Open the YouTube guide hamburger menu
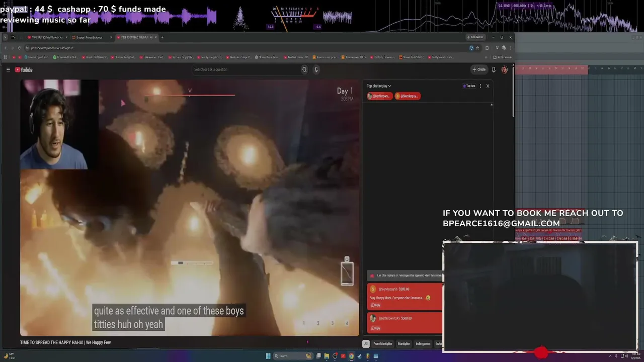This screenshot has height=362, width=644. coord(8,70)
